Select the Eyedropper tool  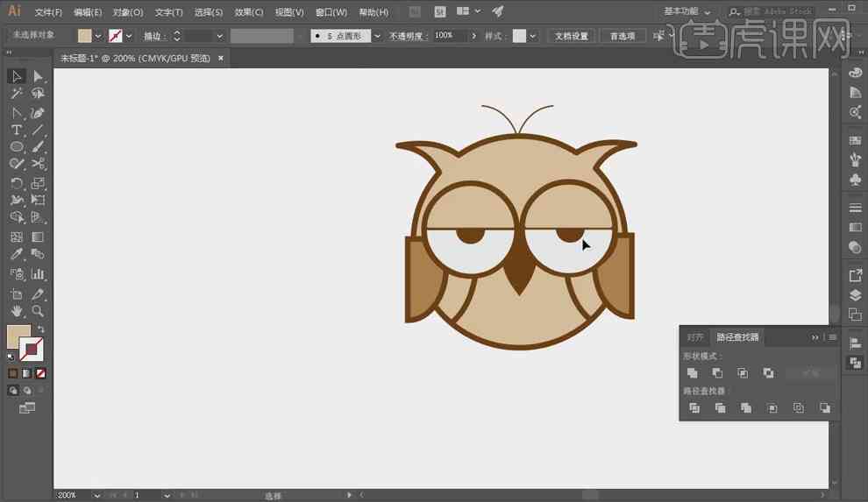[17, 254]
